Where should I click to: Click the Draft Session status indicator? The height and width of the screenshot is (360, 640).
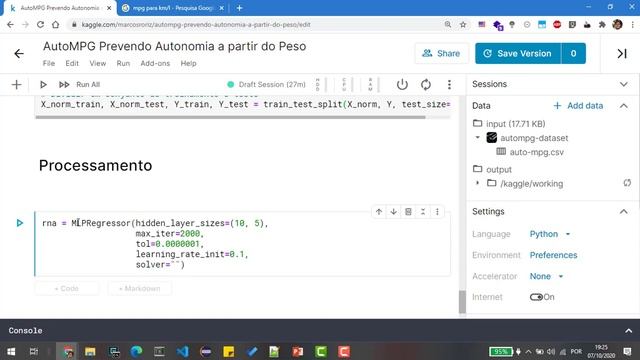click(x=266, y=84)
